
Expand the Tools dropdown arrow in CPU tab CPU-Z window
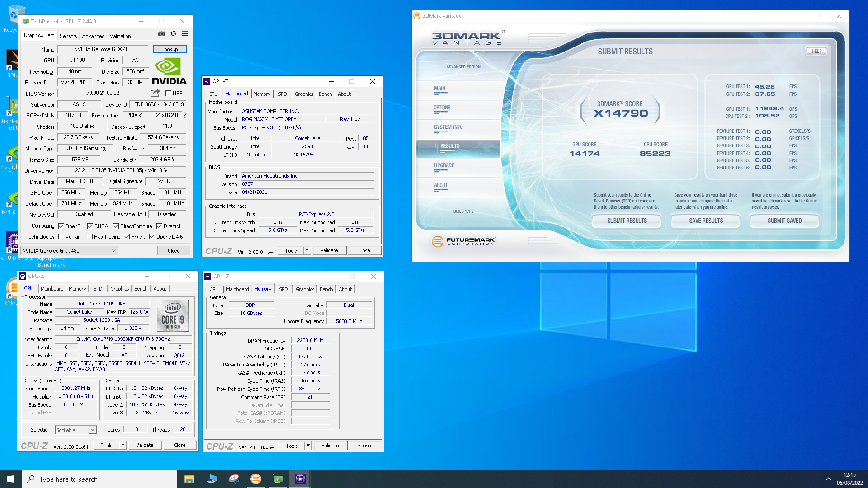coord(122,445)
